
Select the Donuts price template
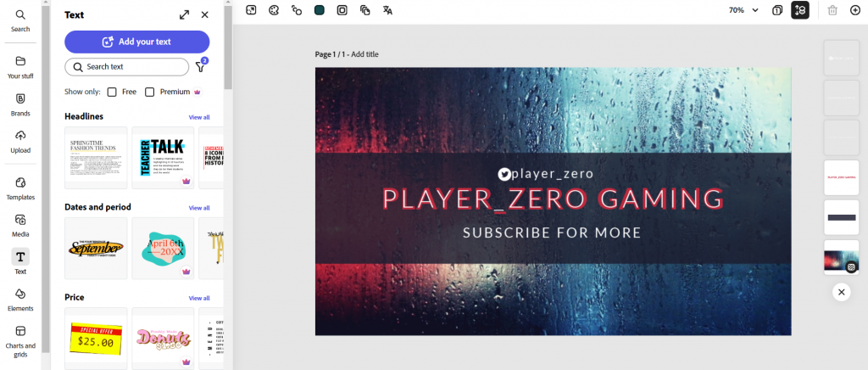163,339
